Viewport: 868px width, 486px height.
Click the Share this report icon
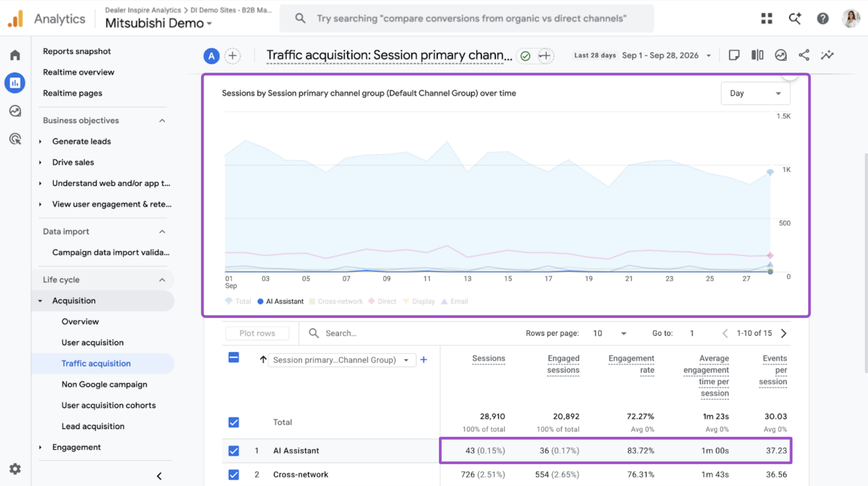pos(804,55)
